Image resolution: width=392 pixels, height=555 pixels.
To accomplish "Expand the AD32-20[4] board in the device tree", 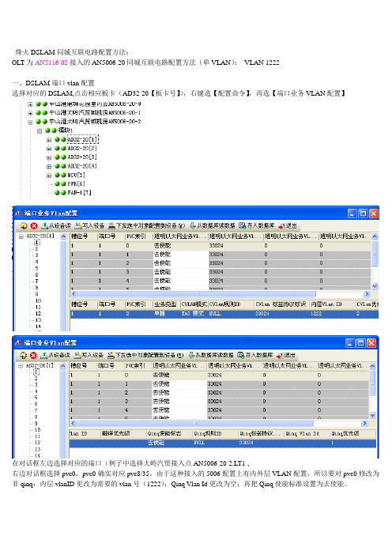I will [x=49, y=166].
